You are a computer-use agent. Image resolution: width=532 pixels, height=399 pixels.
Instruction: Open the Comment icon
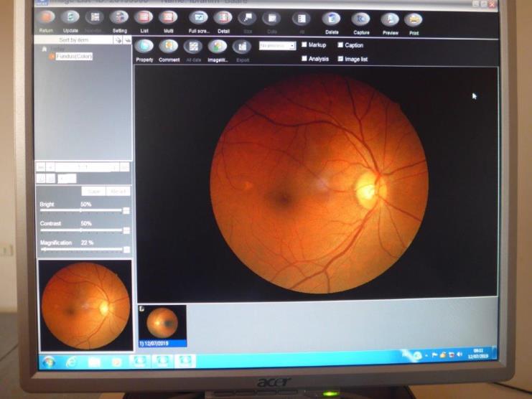[x=169, y=46]
